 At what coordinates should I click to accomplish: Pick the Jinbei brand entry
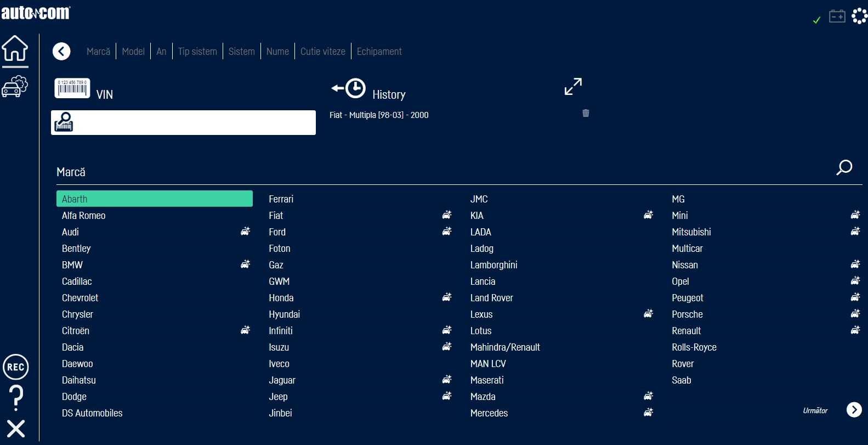(x=280, y=413)
